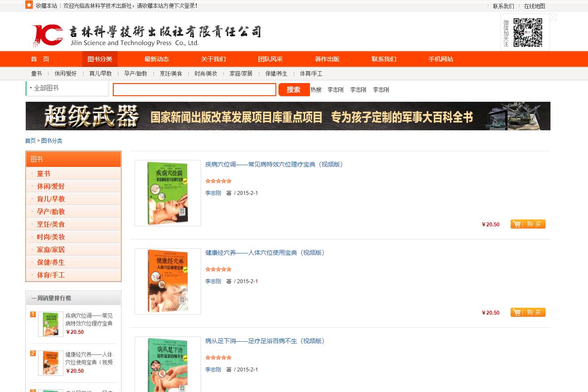Click the Jilin Science and Technology Press logo
Screen dimensions: 588x392
pyautogui.click(x=146, y=35)
